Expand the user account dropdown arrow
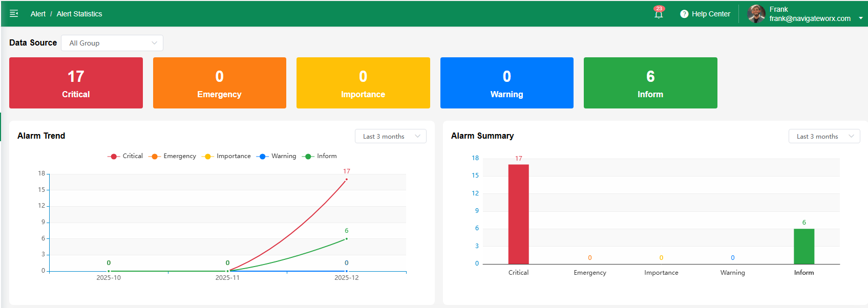The image size is (868, 308). [860, 18]
